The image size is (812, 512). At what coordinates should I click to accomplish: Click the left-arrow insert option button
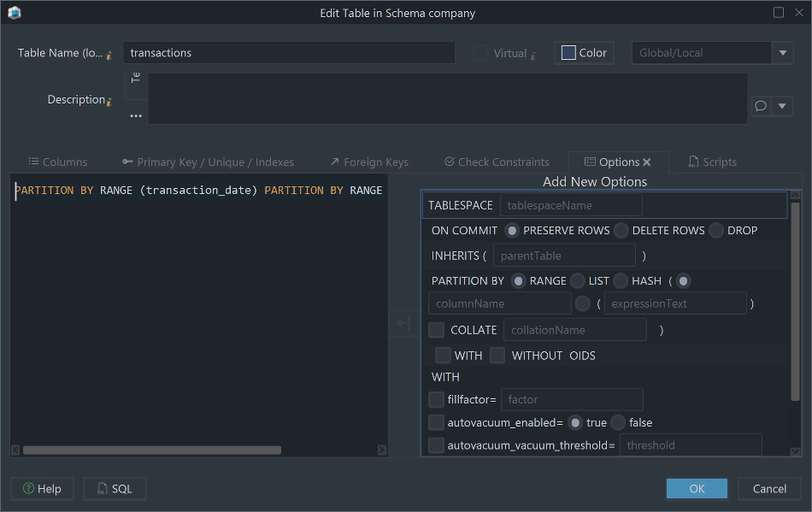(404, 323)
